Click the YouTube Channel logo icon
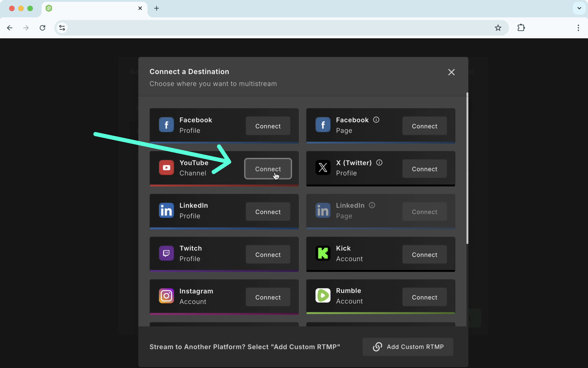Image resolution: width=588 pixels, height=368 pixels. tap(166, 167)
